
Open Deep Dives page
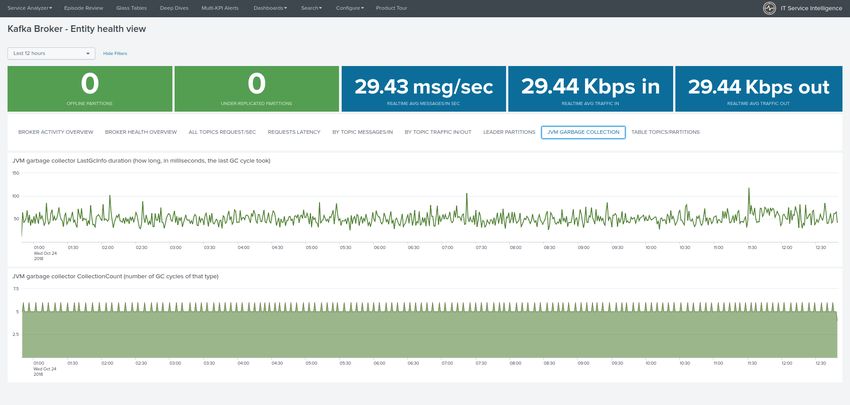pyautogui.click(x=174, y=8)
